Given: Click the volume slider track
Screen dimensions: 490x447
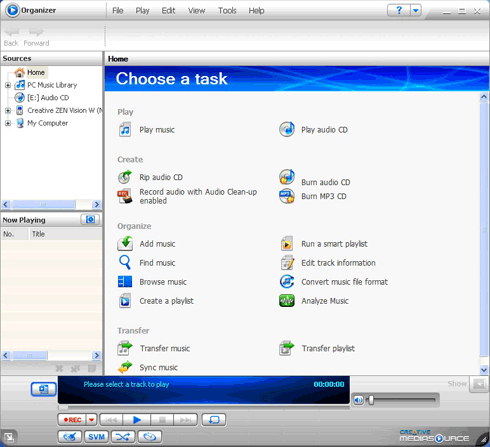Looking at the screenshot, I should pos(403,399).
